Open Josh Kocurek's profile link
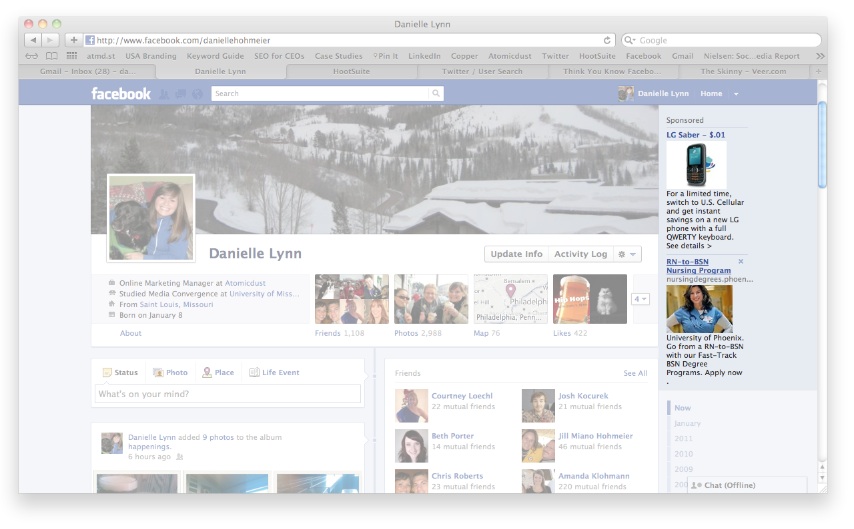This screenshot has width=854, height=529. (x=583, y=396)
